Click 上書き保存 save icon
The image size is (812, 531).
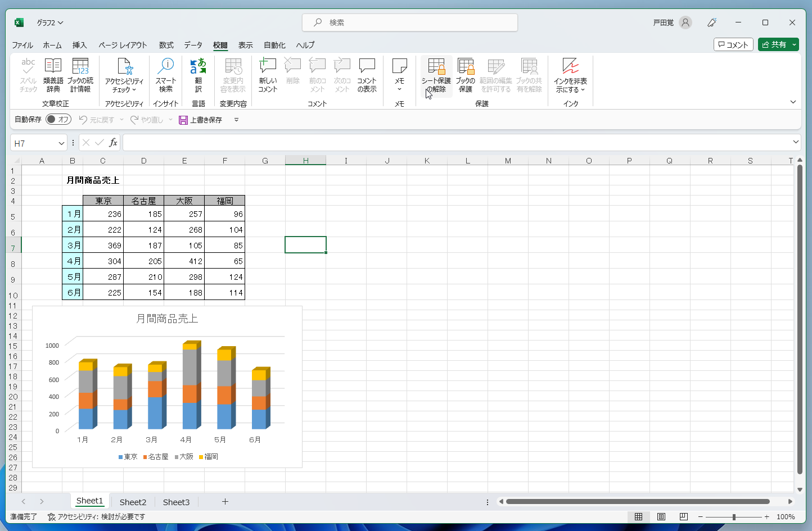click(x=183, y=120)
